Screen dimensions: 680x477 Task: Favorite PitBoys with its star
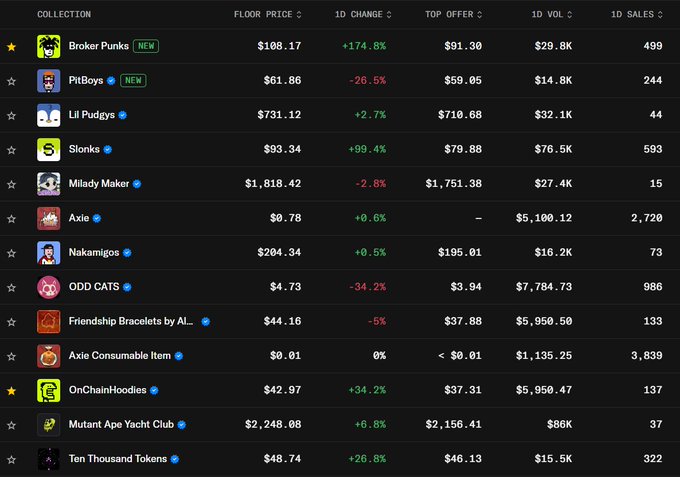pos(11,81)
